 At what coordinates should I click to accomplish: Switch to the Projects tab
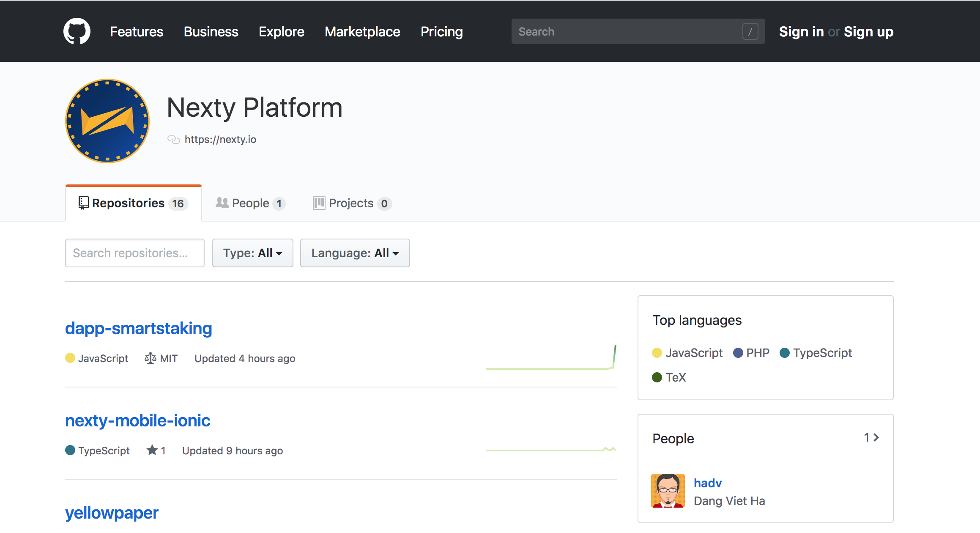pyautogui.click(x=352, y=203)
